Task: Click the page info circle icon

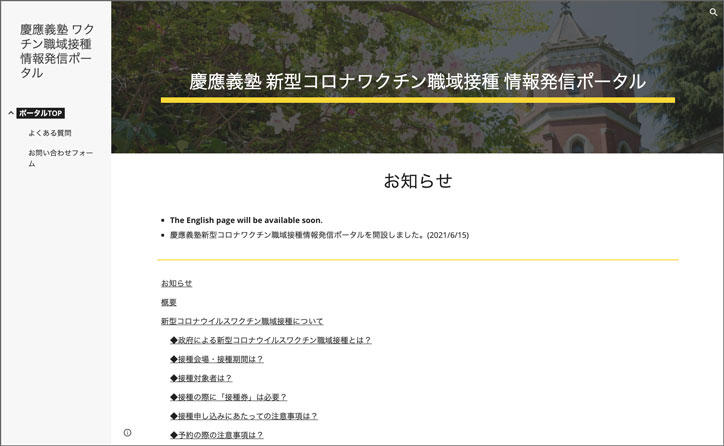Action: coord(127,433)
